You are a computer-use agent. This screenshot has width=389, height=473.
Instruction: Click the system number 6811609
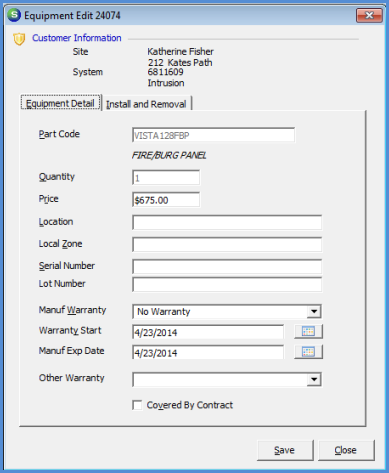[165, 72]
